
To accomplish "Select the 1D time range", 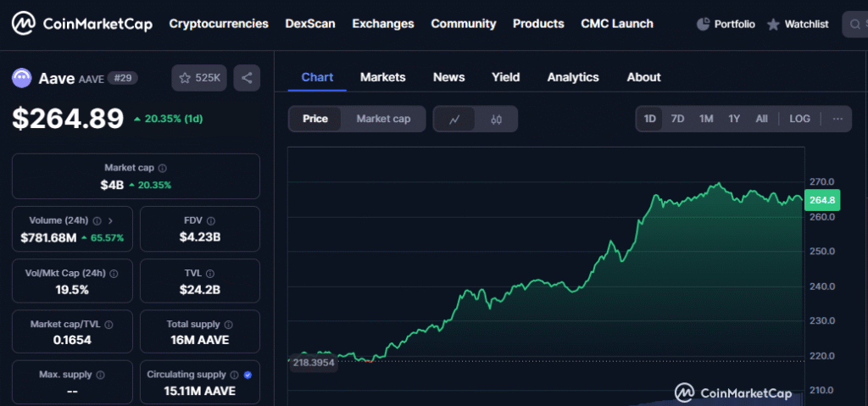I will point(649,119).
